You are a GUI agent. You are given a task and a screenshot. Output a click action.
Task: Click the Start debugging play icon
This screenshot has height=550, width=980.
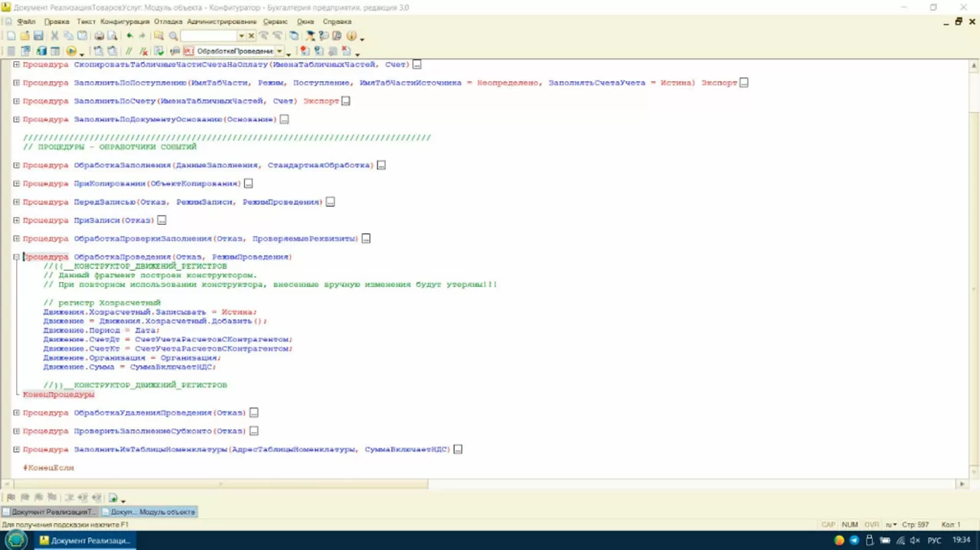click(71, 51)
